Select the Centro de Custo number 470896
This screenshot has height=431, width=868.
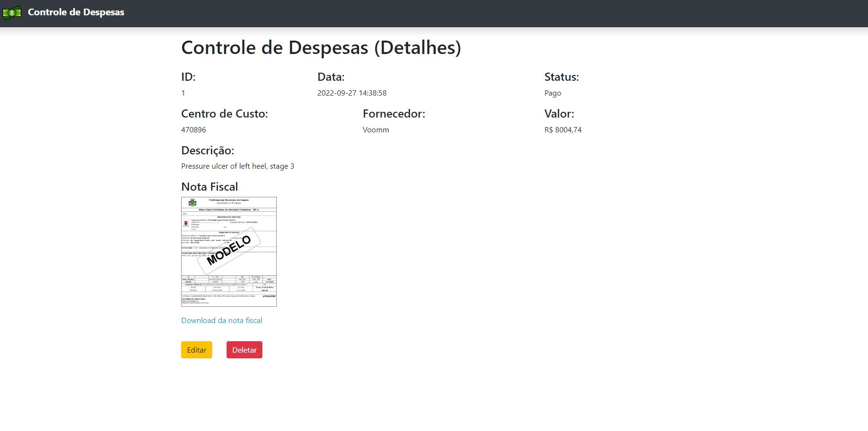(x=193, y=129)
